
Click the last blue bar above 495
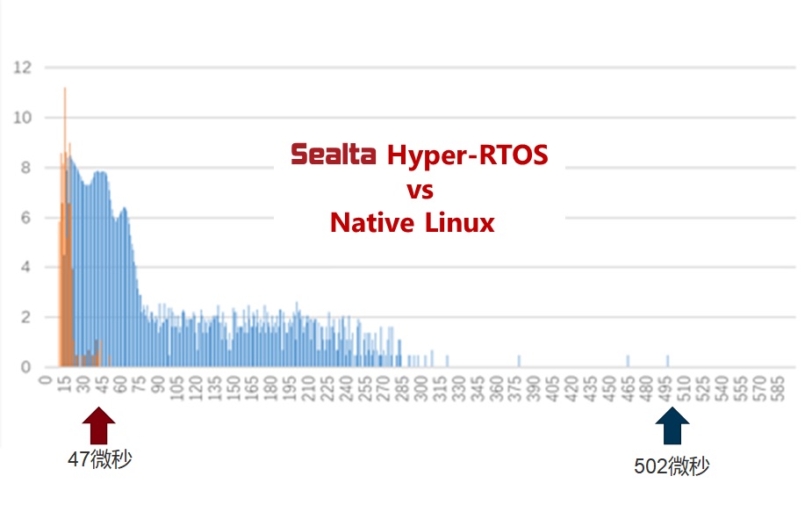point(667,361)
